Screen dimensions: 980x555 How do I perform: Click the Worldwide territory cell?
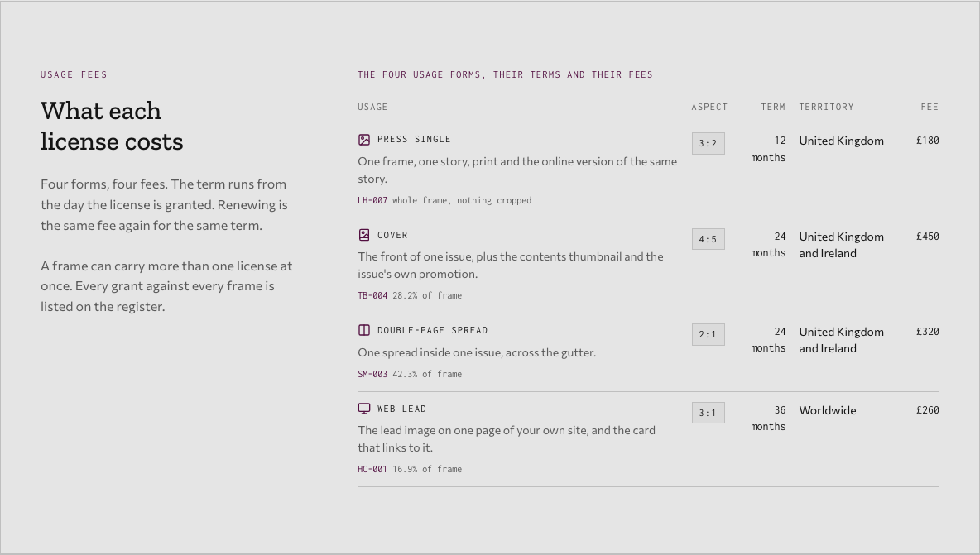pos(828,410)
